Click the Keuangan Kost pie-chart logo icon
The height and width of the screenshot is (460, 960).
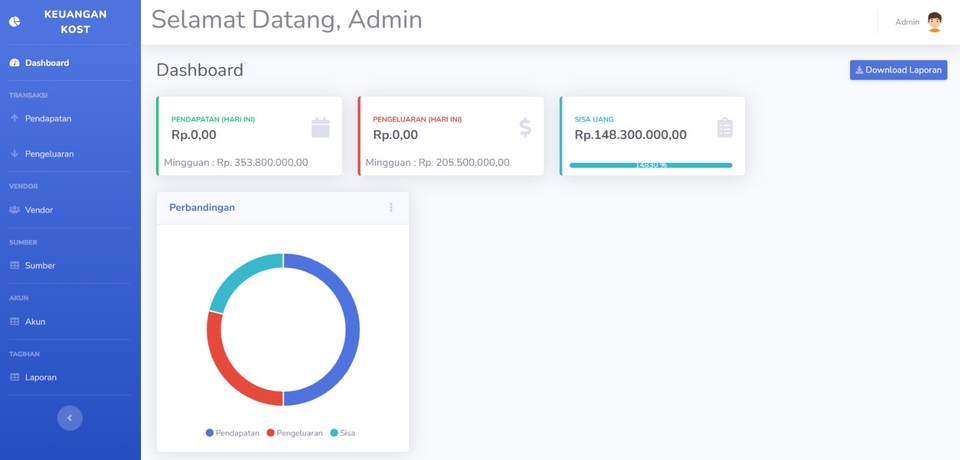pos(14,21)
